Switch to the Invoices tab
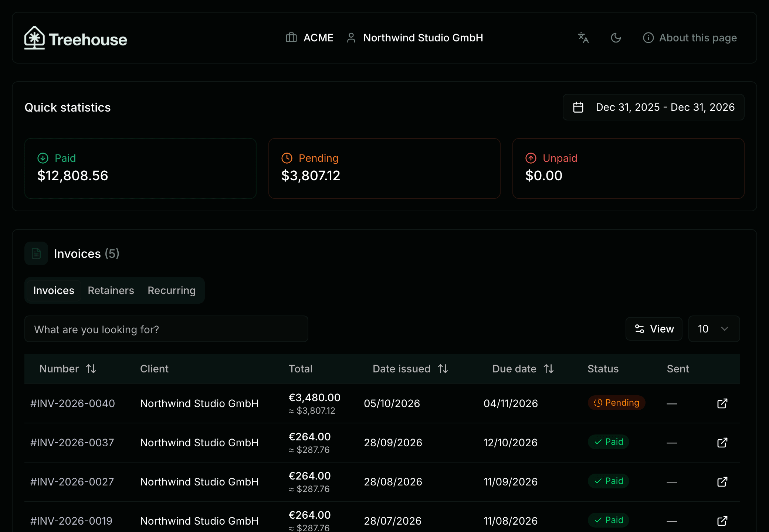 pyautogui.click(x=54, y=290)
